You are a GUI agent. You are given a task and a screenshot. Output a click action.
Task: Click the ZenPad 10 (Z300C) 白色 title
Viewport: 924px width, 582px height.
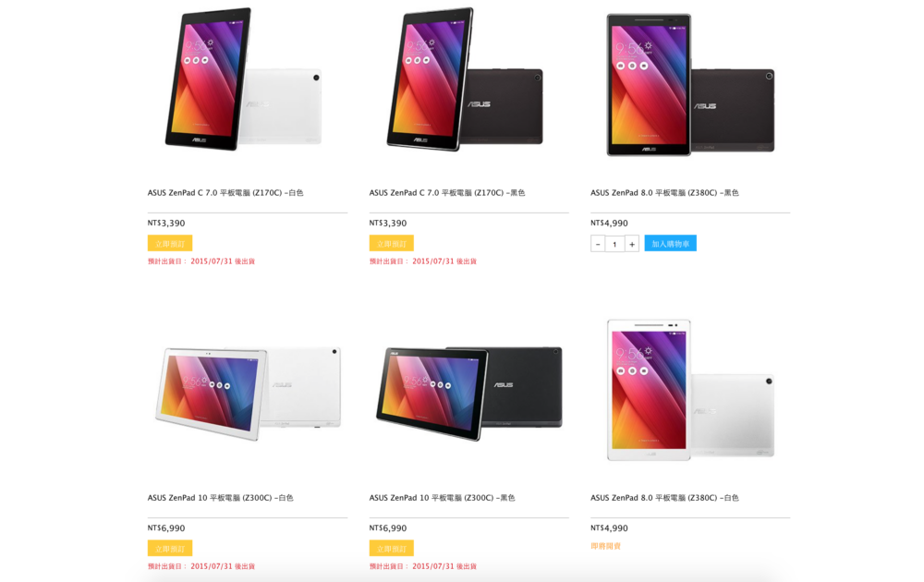click(x=220, y=498)
